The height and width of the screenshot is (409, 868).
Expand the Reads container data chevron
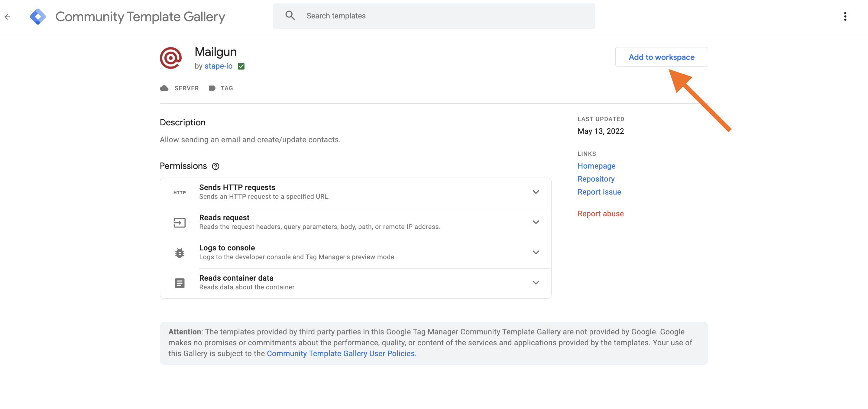pyautogui.click(x=536, y=283)
